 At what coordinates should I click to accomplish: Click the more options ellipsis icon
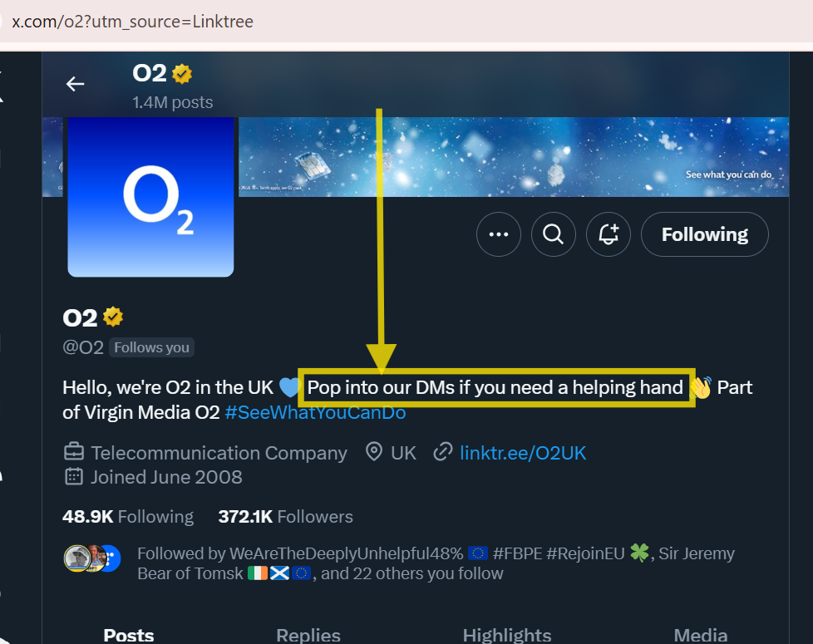[x=498, y=234]
